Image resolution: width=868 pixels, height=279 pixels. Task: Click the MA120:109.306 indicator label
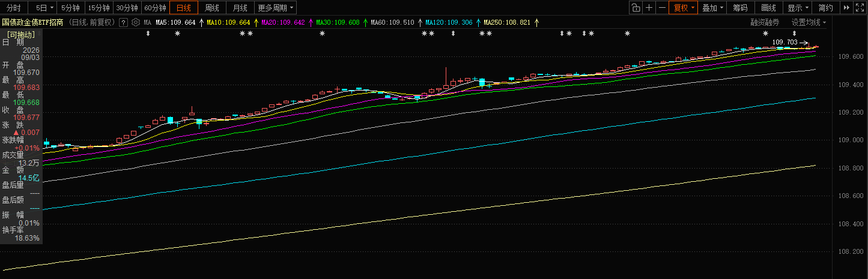coord(449,23)
